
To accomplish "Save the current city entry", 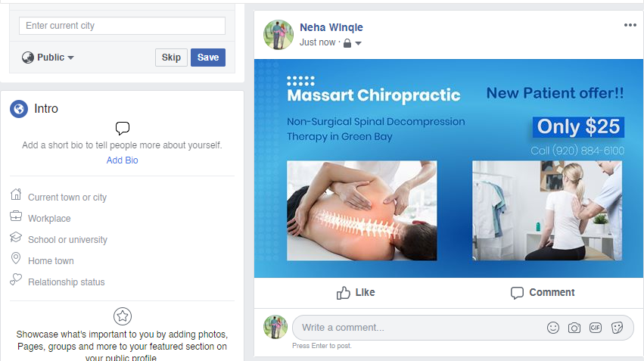I will [207, 58].
